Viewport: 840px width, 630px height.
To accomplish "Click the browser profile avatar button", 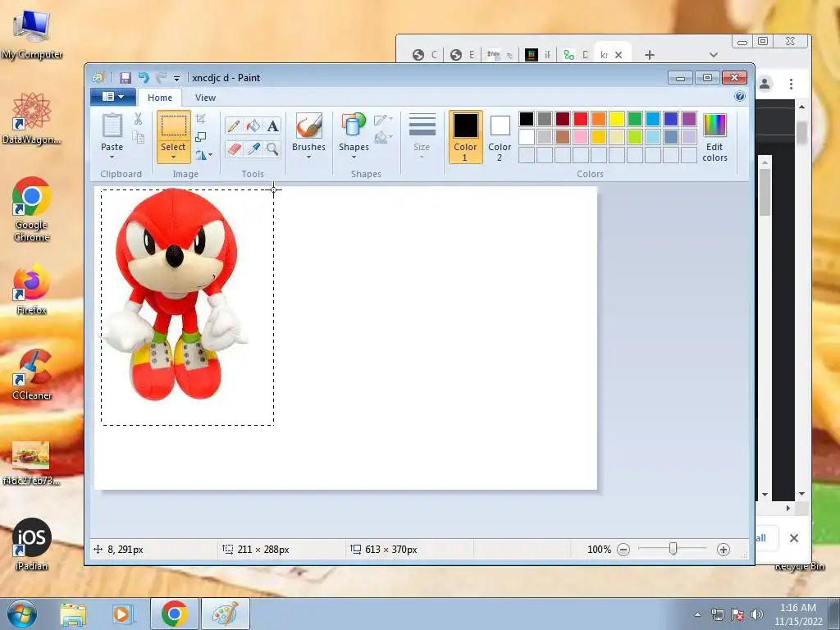I will click(765, 84).
